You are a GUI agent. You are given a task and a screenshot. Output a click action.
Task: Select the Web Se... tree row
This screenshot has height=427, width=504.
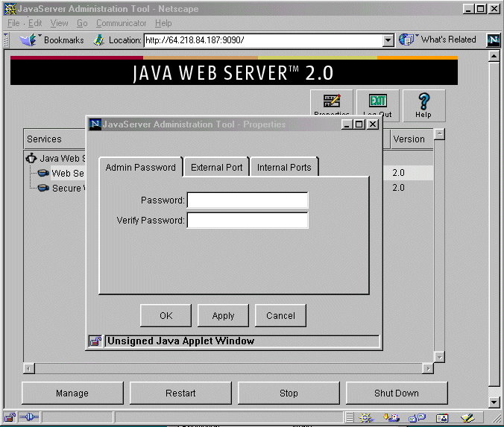tap(68, 173)
